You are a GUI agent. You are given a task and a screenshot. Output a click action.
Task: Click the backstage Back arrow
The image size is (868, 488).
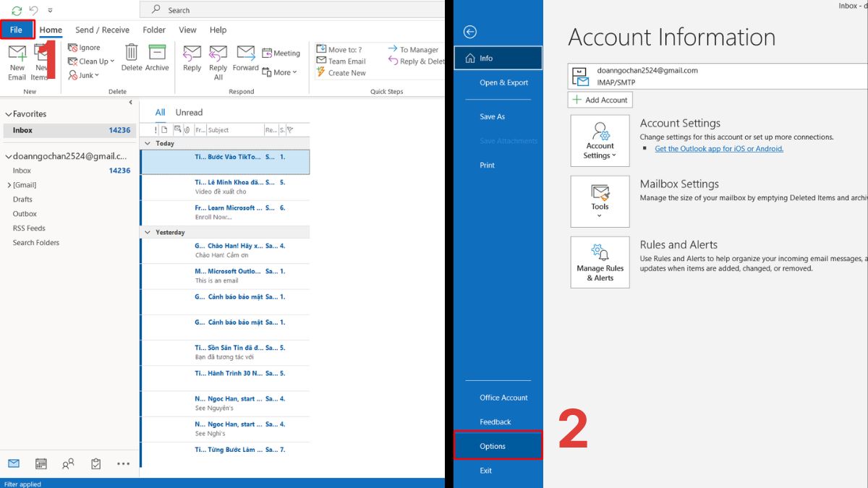tap(470, 32)
